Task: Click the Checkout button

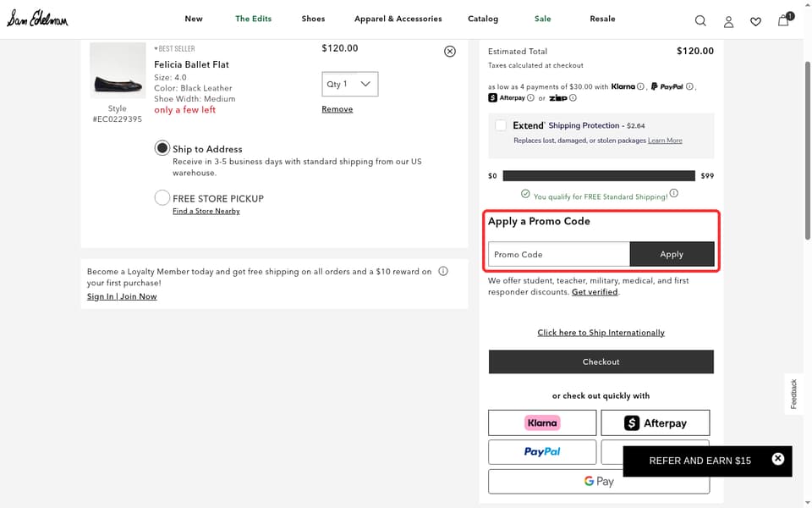Action: pyautogui.click(x=601, y=362)
